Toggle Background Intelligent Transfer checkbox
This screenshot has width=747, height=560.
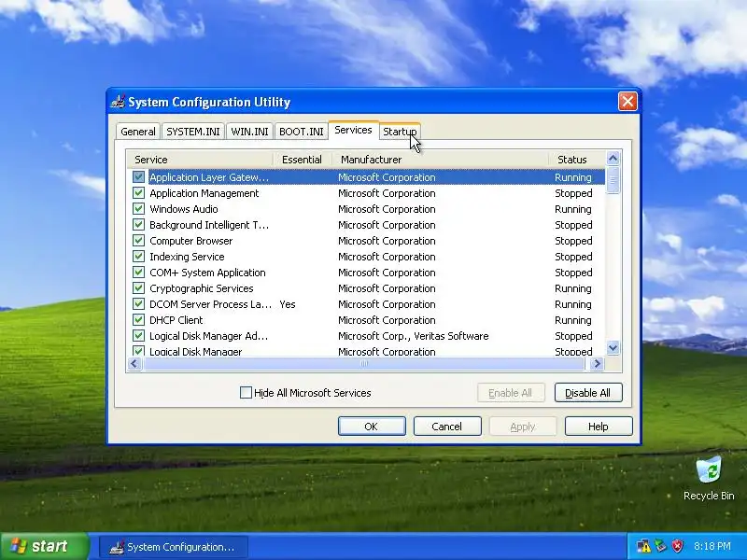click(138, 225)
